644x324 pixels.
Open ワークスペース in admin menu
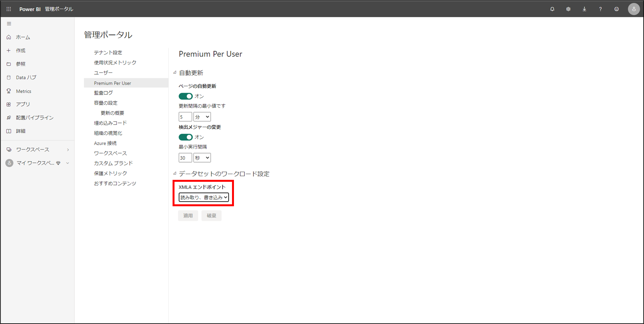click(x=110, y=153)
